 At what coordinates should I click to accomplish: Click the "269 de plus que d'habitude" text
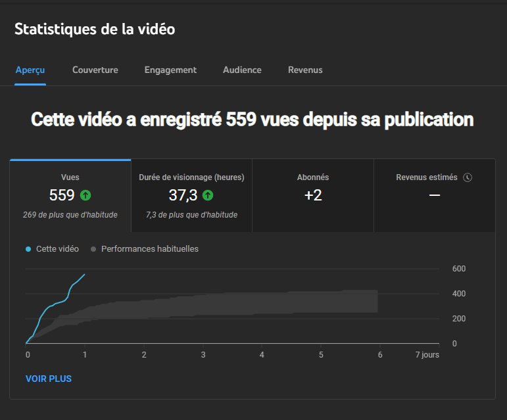(70, 215)
